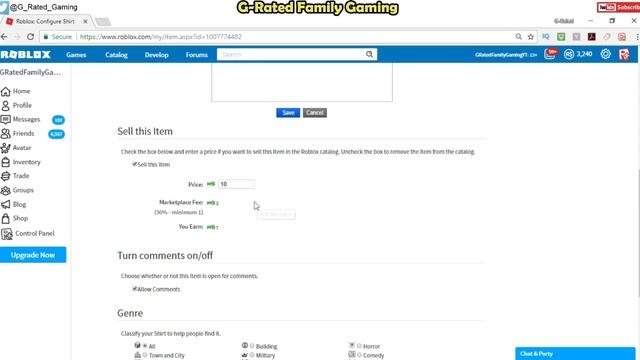Open the Catalog menu

pyautogui.click(x=116, y=55)
